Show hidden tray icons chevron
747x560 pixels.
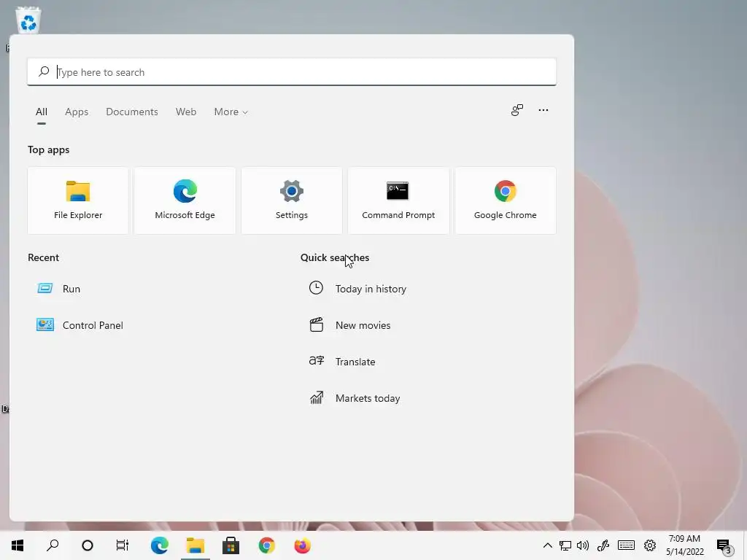(547, 545)
